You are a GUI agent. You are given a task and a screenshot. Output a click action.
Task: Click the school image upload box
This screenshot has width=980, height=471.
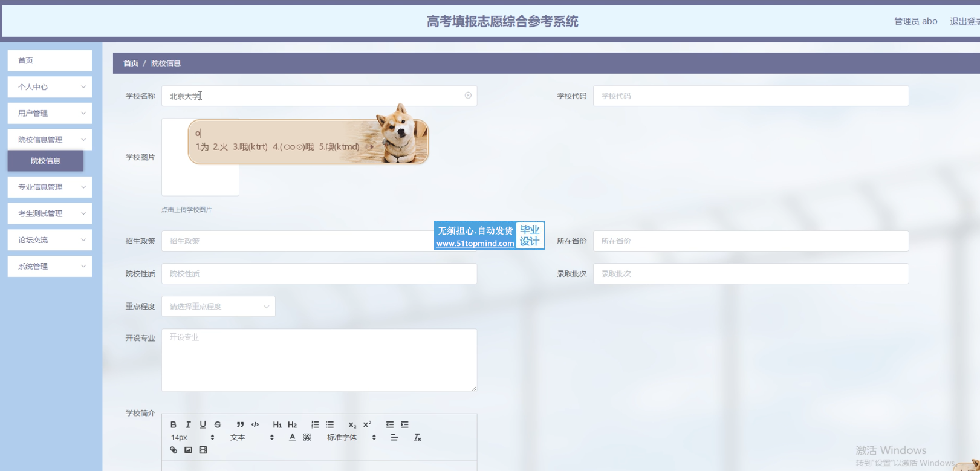(200, 157)
